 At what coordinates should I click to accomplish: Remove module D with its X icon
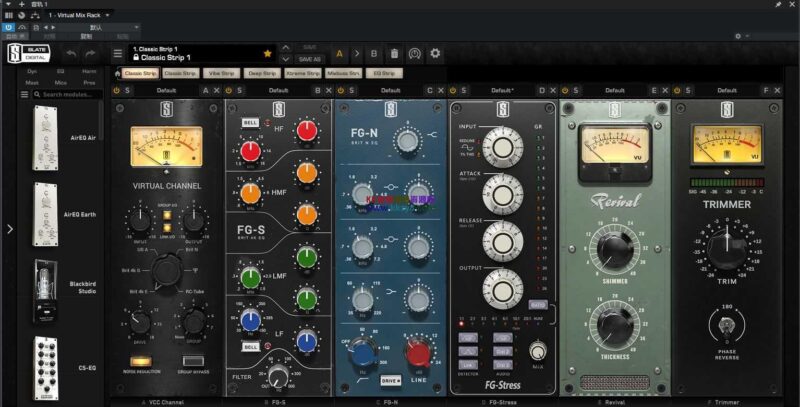(553, 90)
